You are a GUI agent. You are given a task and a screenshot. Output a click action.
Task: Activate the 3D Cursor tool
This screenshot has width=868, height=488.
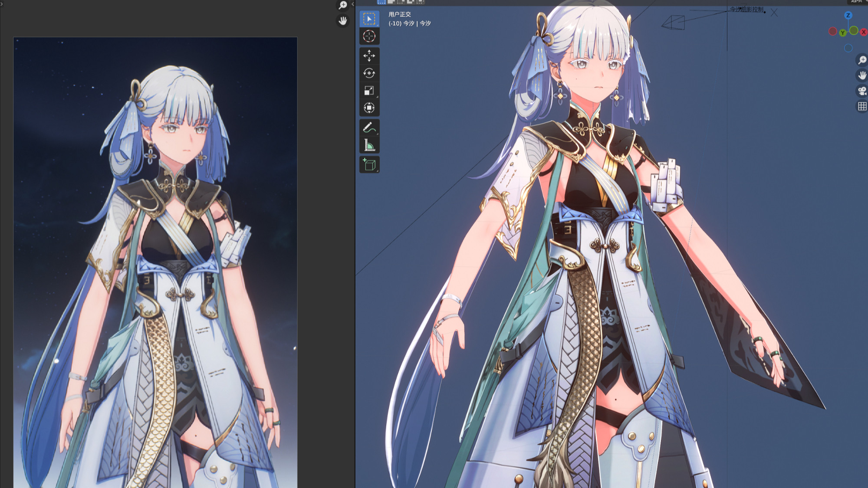(x=369, y=36)
